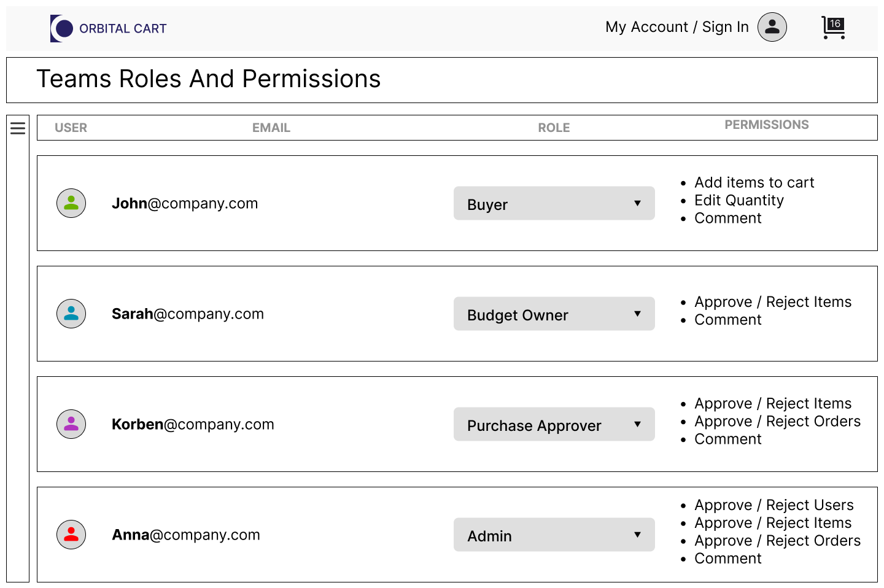Open the Budget Owner role dropdown
Image resolution: width=884 pixels, height=588 pixels.
click(x=554, y=314)
